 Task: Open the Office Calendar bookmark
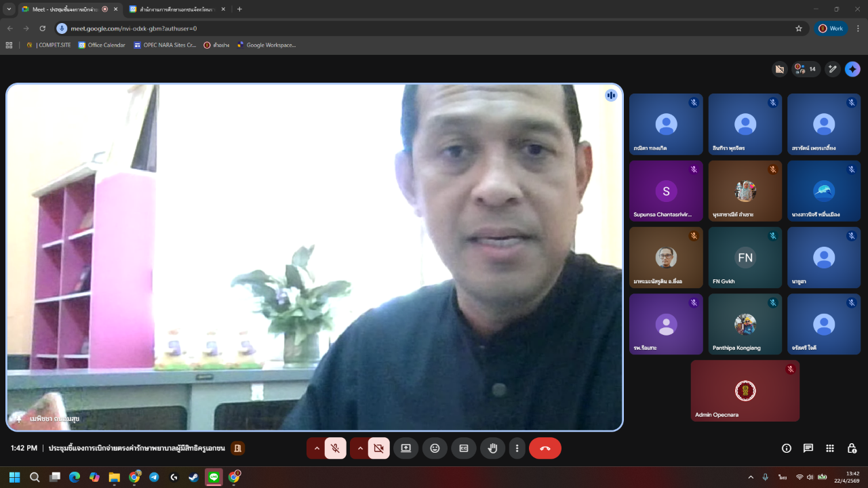coord(102,45)
